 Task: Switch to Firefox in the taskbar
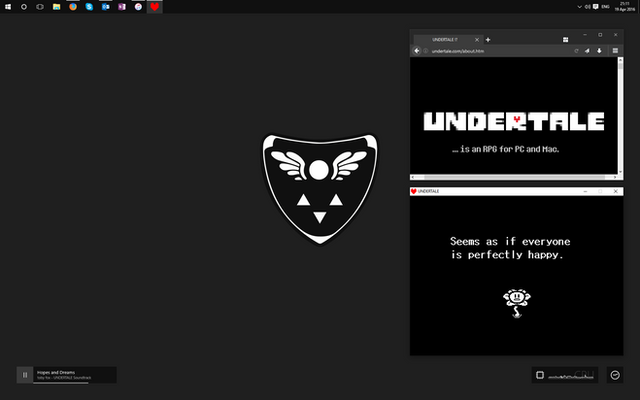click(x=73, y=7)
